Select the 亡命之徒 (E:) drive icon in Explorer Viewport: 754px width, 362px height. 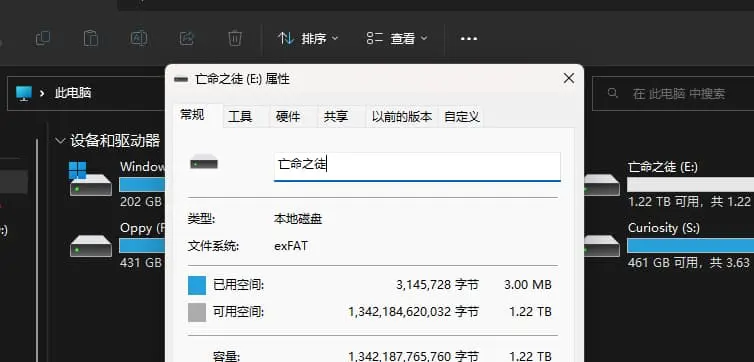[x=601, y=185]
